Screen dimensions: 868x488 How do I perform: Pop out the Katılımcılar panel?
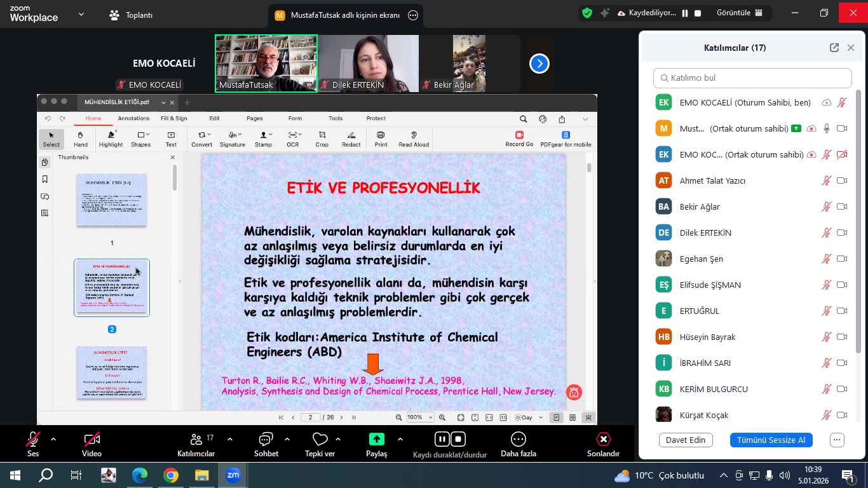point(834,48)
